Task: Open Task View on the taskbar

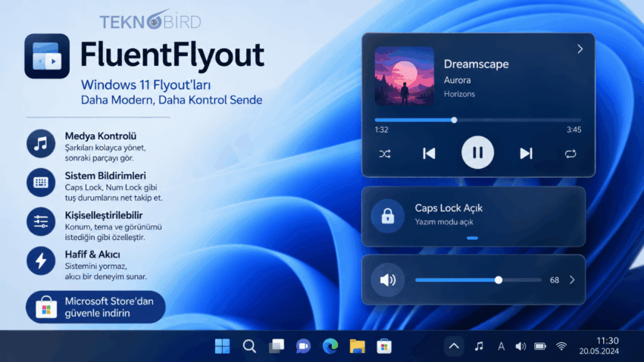Action: pos(277,346)
